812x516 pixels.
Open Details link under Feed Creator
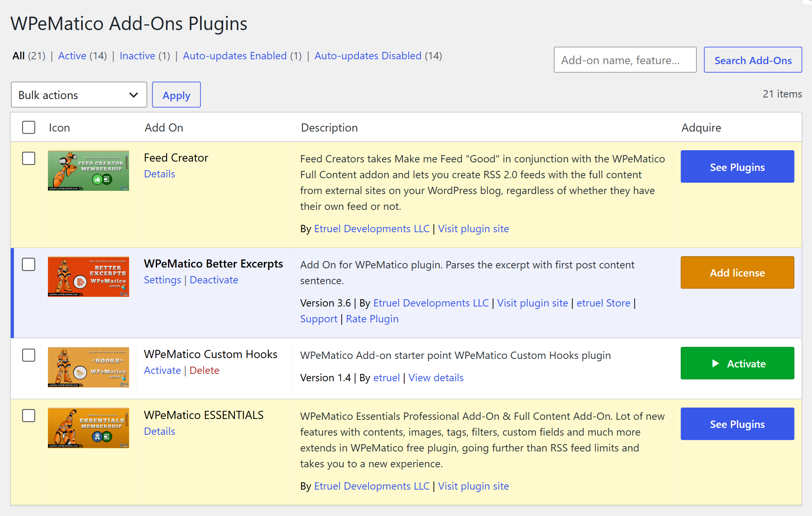[159, 174]
